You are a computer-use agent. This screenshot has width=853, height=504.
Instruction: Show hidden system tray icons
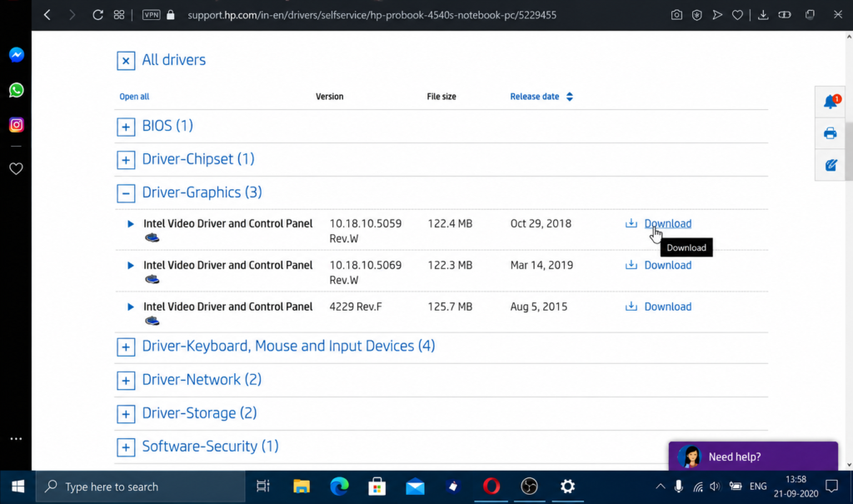(660, 487)
